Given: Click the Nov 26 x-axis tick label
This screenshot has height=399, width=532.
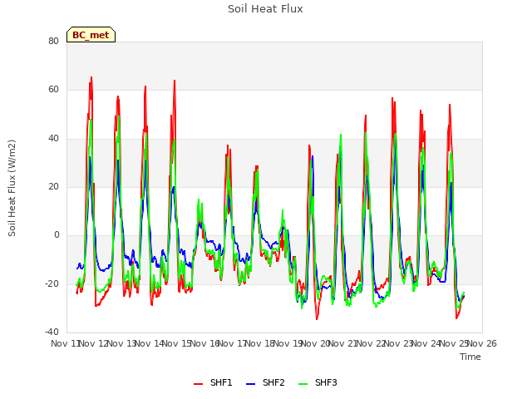Looking at the screenshot, I should [482, 343].
